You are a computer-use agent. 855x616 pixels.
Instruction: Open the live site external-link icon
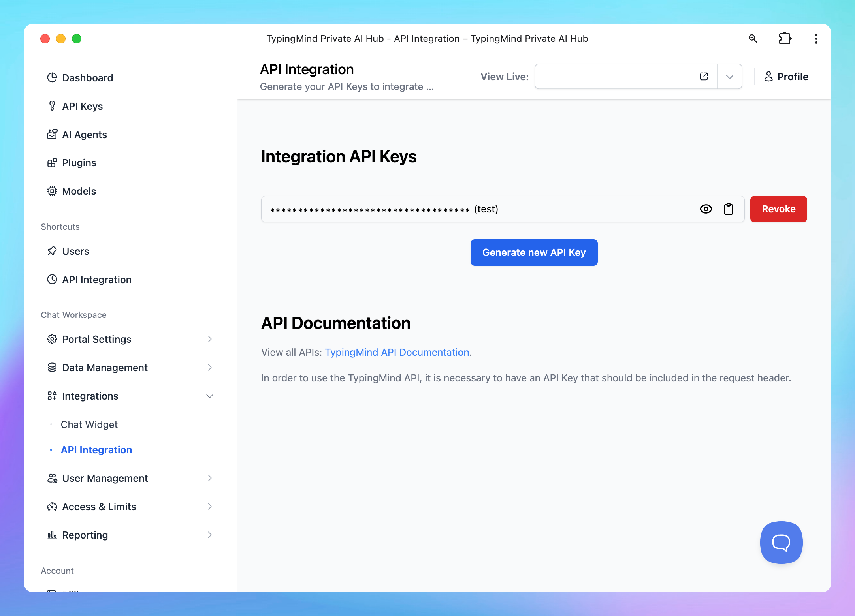[704, 76]
